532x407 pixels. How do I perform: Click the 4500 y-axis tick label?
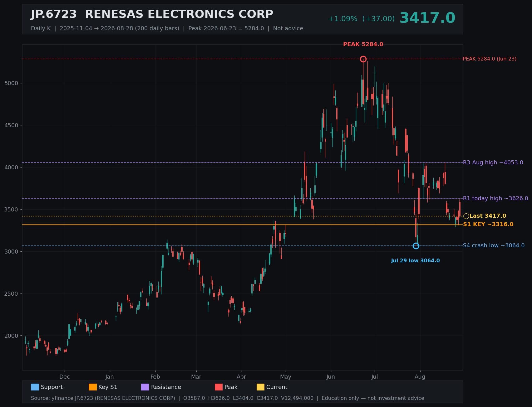(12, 125)
